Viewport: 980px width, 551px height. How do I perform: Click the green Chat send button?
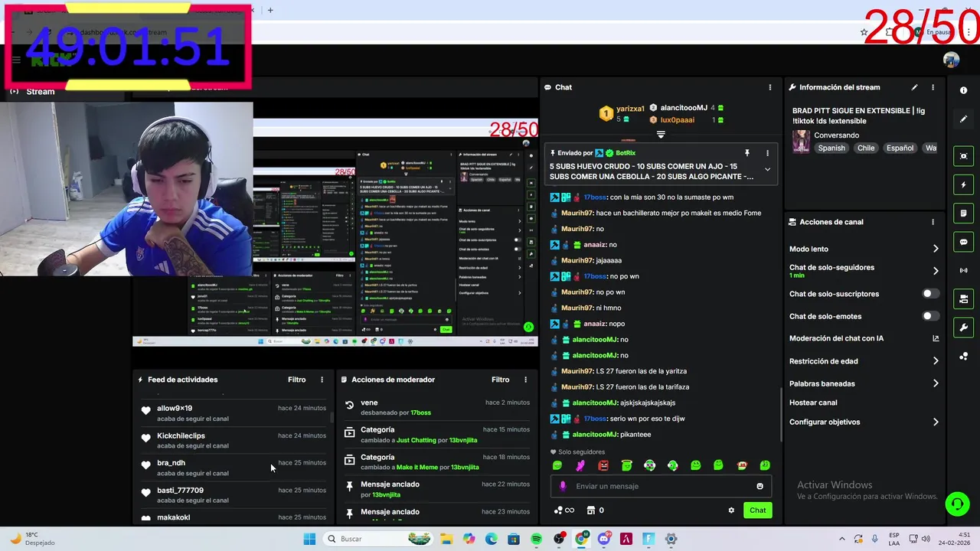click(757, 510)
